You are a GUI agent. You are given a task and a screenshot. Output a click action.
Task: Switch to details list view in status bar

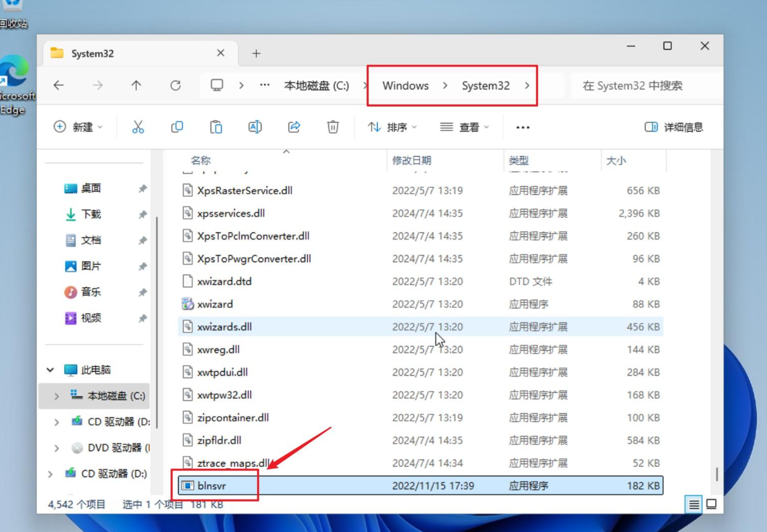(694, 504)
